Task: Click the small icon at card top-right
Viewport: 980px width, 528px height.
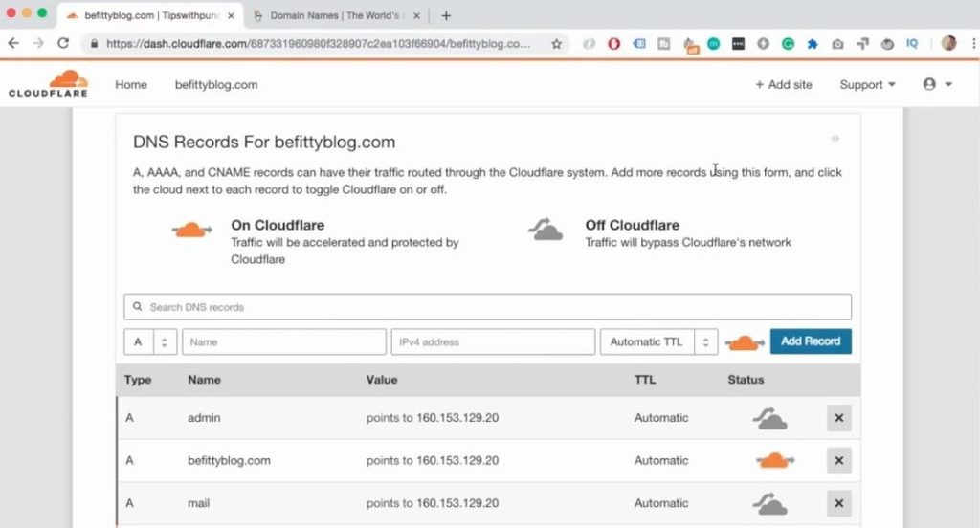Action: (x=835, y=139)
